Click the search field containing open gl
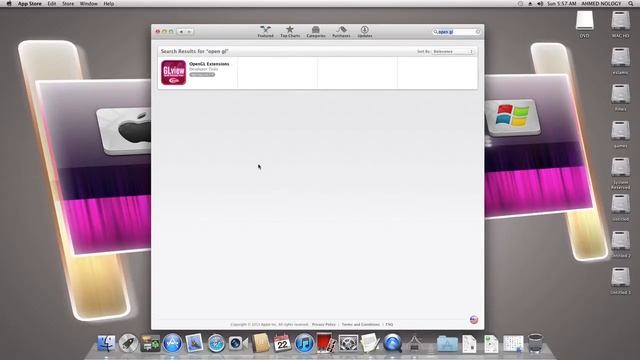Viewport: 640px width, 360px height. point(456,31)
